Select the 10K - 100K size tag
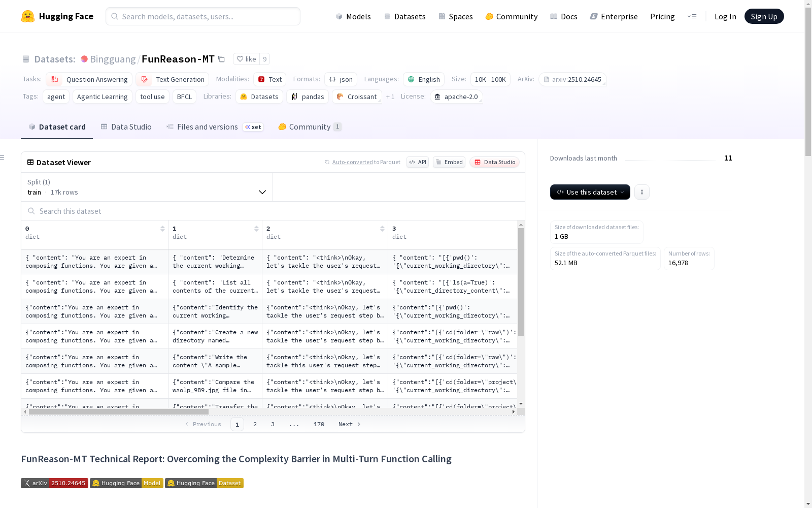This screenshot has height=508, width=812. coord(490,79)
